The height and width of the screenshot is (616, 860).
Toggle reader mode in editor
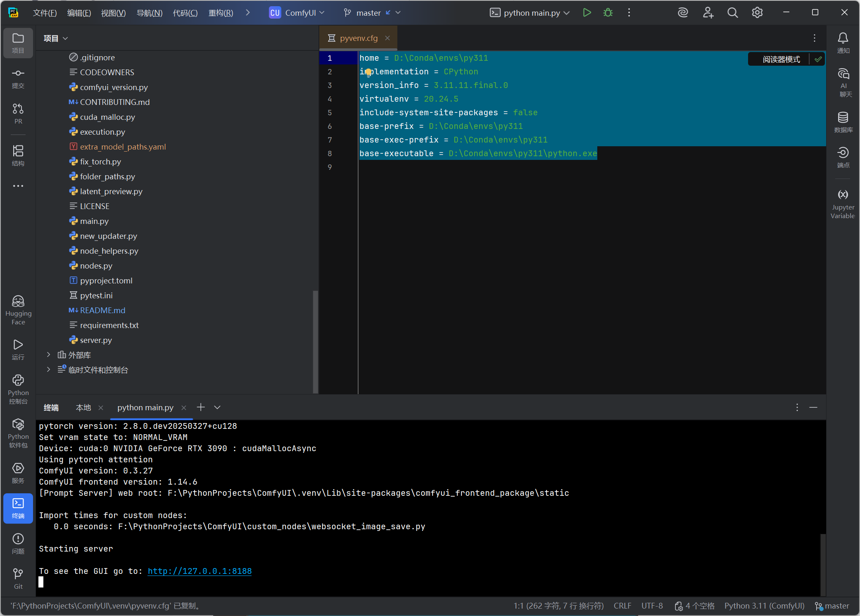pyautogui.click(x=781, y=59)
